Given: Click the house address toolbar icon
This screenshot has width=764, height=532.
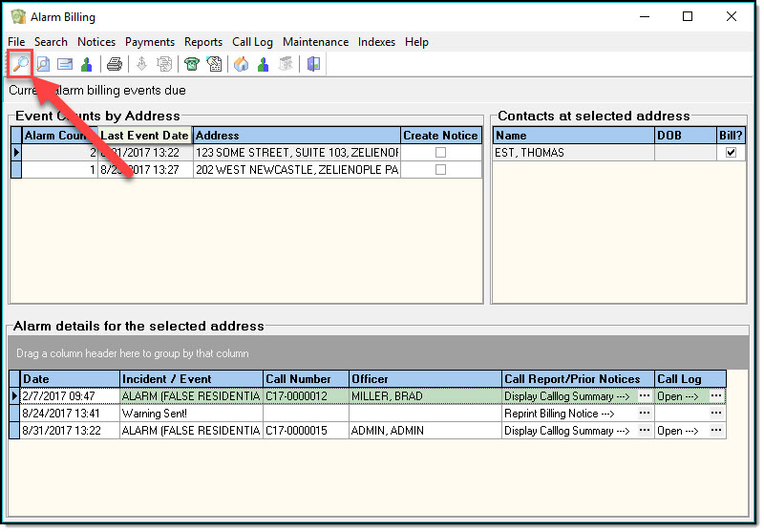Looking at the screenshot, I should (x=241, y=64).
